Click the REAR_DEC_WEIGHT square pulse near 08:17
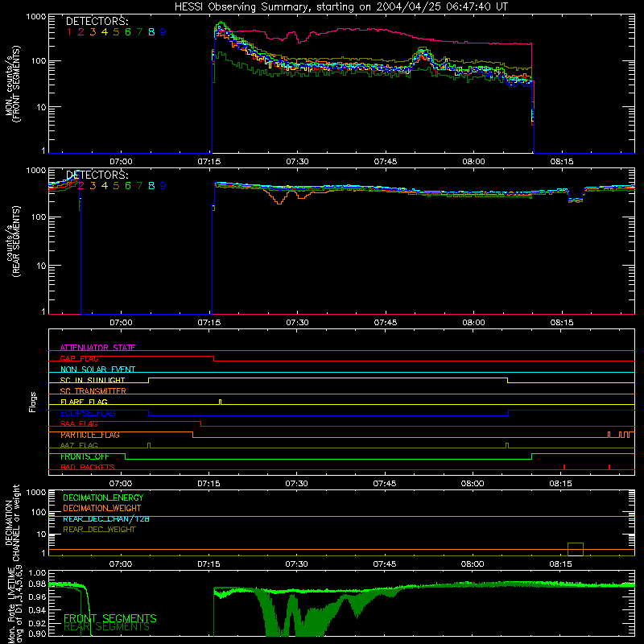Viewport: 644px width, 644px height. (576, 549)
